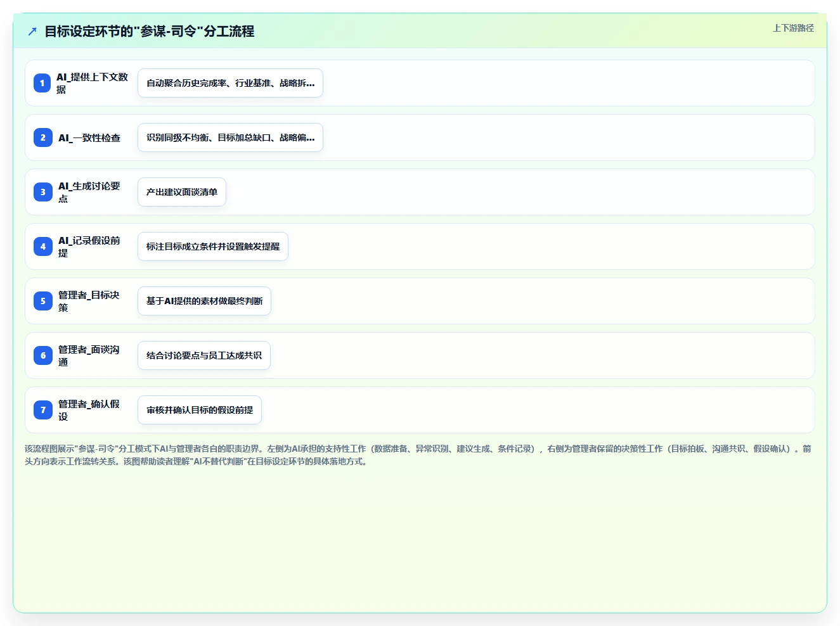
Task: Click the 识别同级不均衡 description chip
Action: pyautogui.click(x=230, y=137)
